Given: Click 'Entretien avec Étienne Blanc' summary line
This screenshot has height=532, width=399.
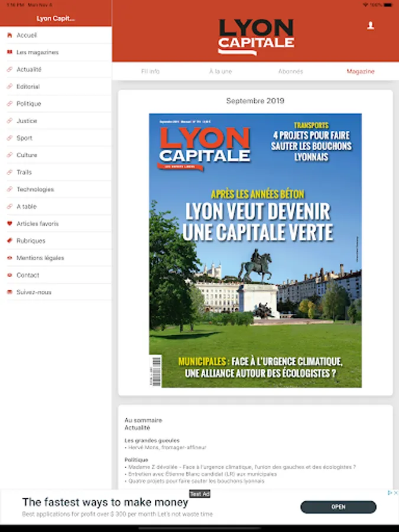Looking at the screenshot, I should coord(202,474).
